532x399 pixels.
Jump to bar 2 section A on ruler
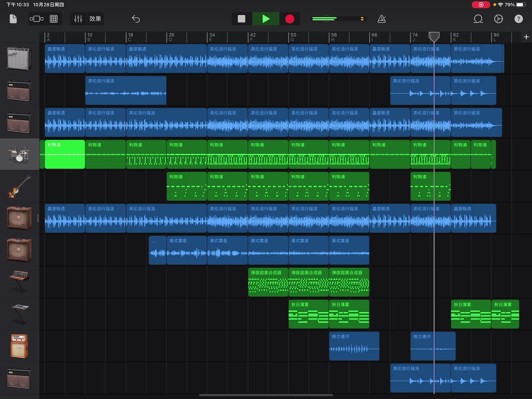[x=48, y=37]
